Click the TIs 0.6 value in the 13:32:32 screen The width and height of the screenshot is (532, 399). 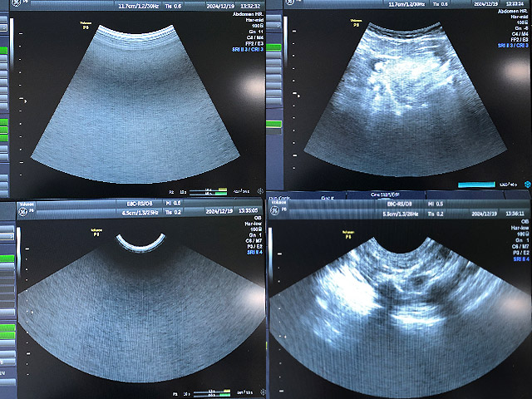(173, 6)
